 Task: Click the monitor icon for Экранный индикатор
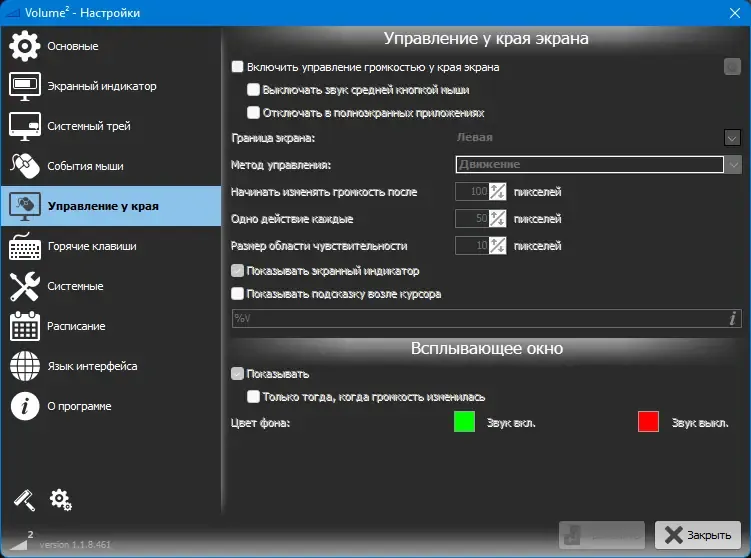pyautogui.click(x=24, y=86)
